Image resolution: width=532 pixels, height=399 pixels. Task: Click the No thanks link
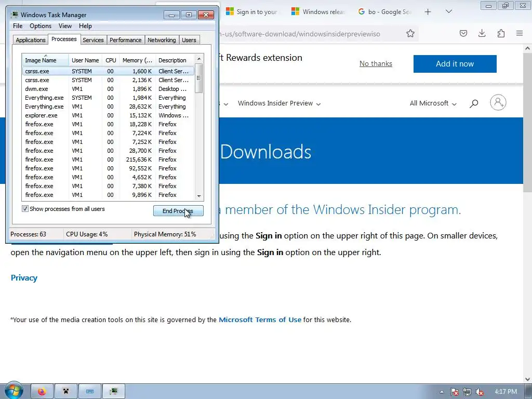(376, 64)
